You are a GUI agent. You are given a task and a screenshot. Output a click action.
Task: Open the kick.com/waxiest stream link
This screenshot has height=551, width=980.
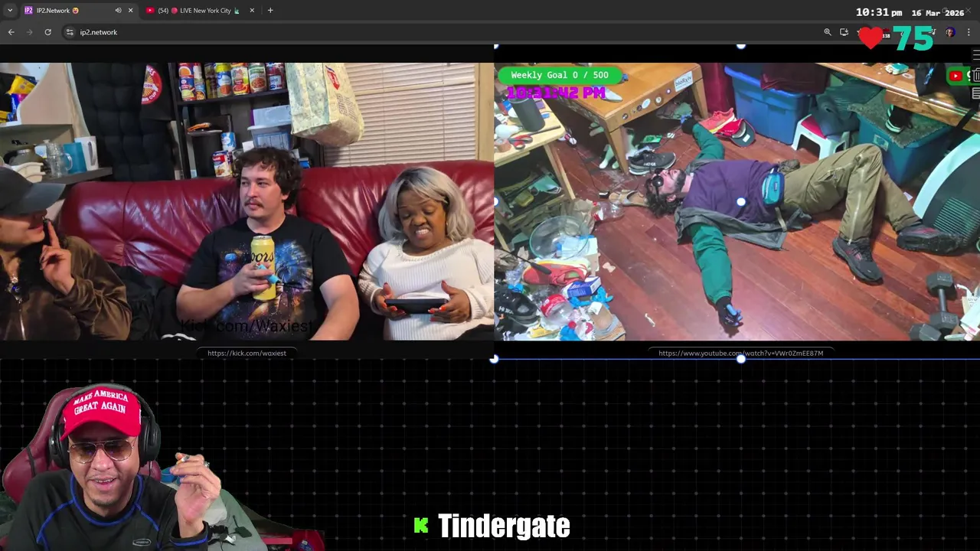click(247, 354)
